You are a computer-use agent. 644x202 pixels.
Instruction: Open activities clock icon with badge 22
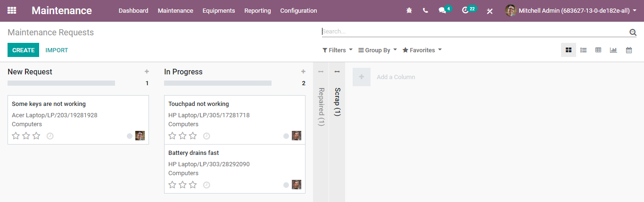[x=468, y=10]
